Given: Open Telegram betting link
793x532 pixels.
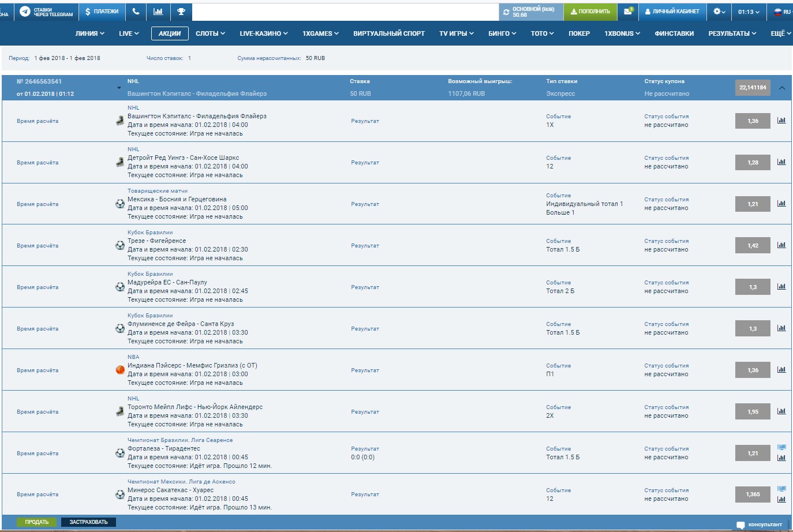Looking at the screenshot, I should [46, 12].
